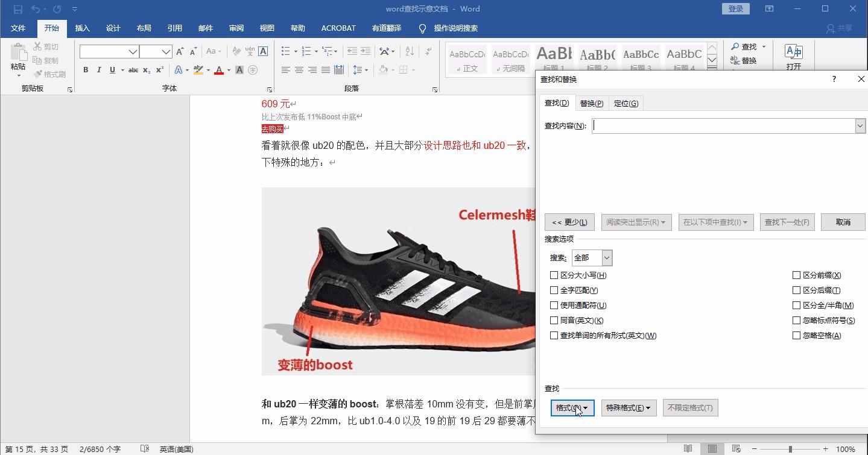Check the 使用通配符 option
The width and height of the screenshot is (868, 455).
[553, 305]
